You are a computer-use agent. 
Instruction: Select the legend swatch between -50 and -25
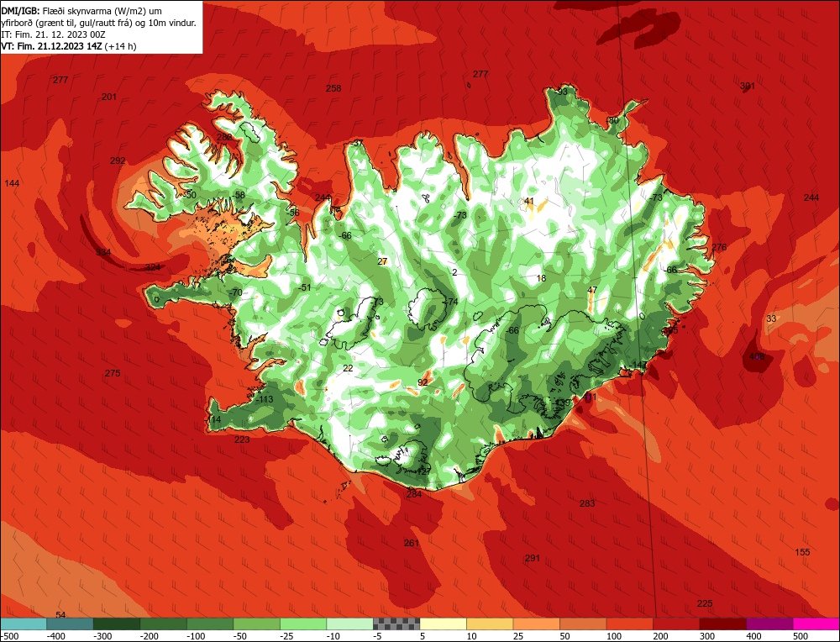point(256,624)
